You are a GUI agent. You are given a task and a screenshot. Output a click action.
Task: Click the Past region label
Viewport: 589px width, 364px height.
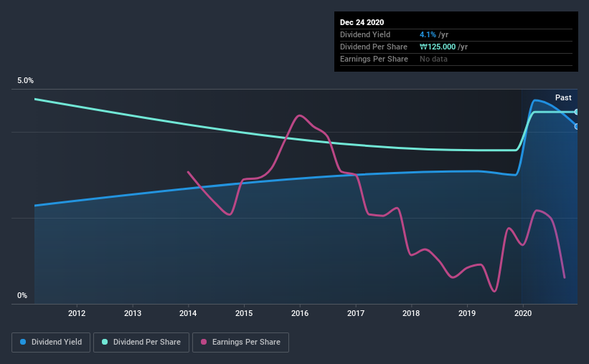tap(563, 98)
